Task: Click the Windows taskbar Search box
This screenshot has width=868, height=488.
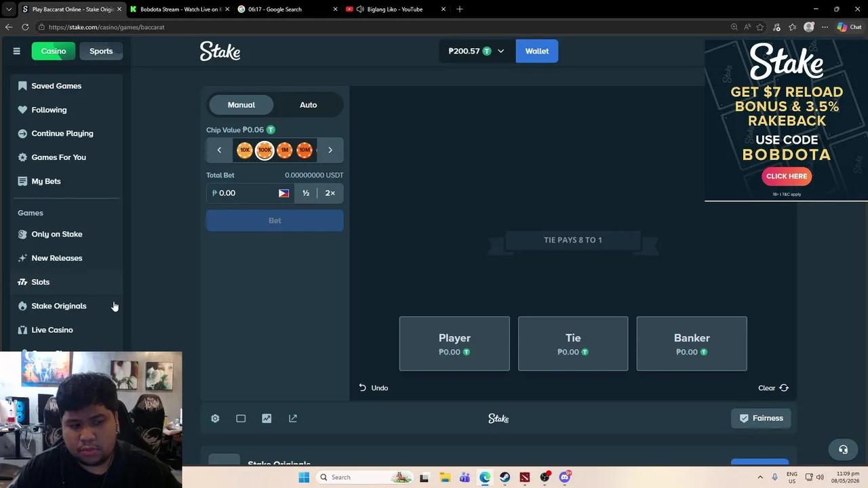Action: (366, 477)
